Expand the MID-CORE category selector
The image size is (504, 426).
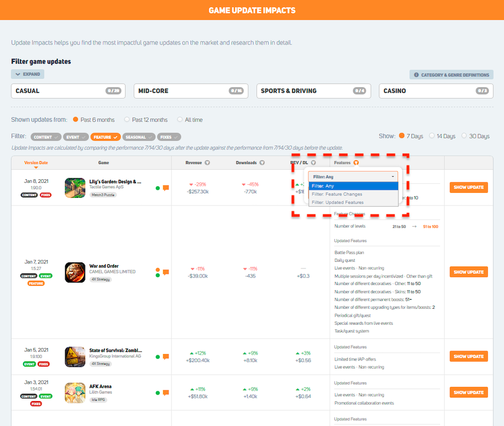(191, 91)
